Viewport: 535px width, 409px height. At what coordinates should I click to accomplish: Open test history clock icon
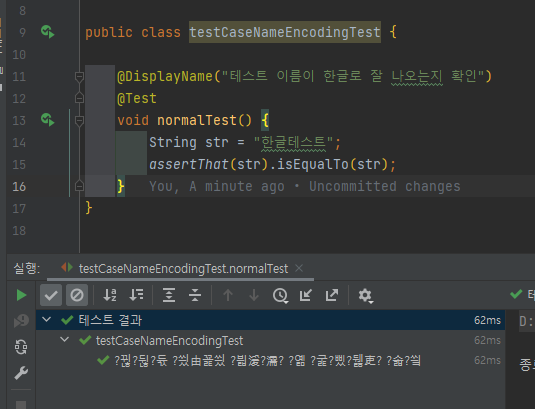point(280,295)
